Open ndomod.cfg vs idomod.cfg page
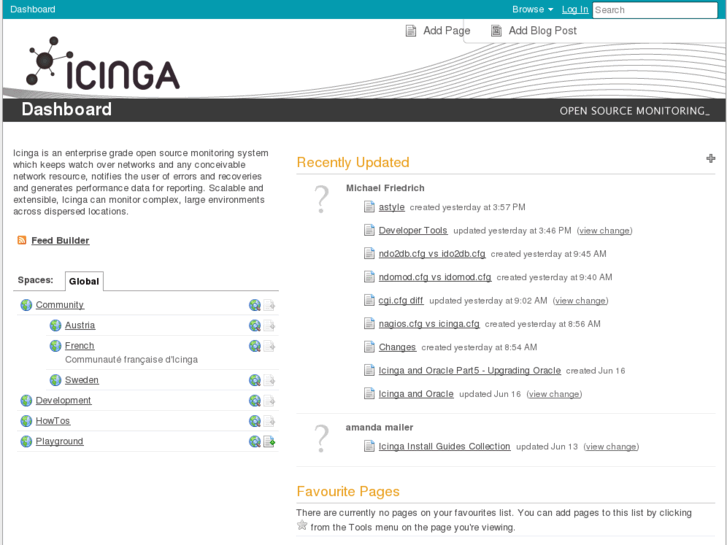Viewport: 727px width, 545px height. coord(435,277)
